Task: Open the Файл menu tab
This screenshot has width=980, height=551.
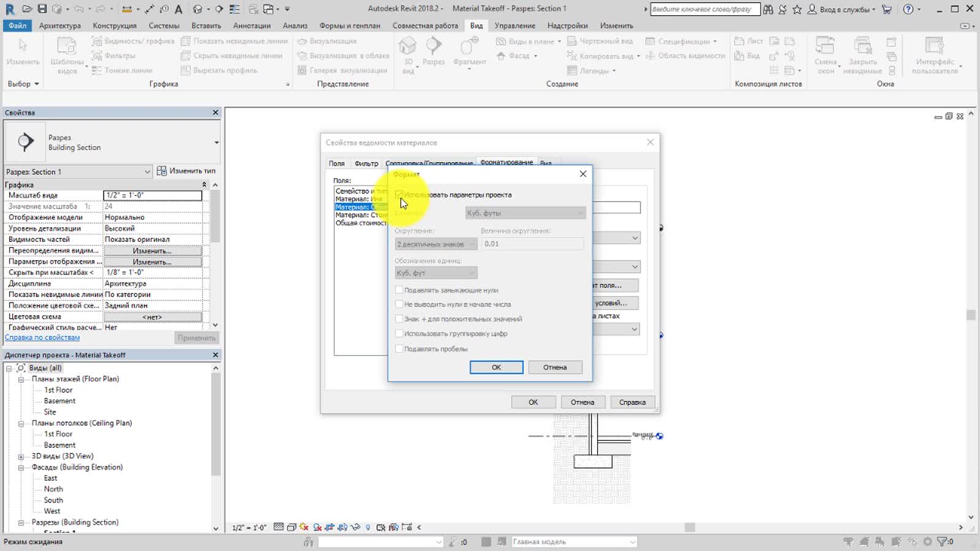Action: point(17,26)
